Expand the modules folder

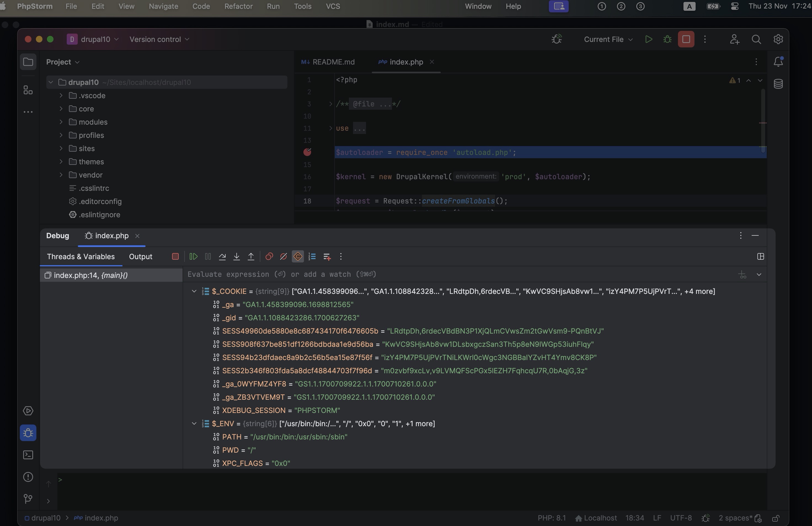click(61, 122)
